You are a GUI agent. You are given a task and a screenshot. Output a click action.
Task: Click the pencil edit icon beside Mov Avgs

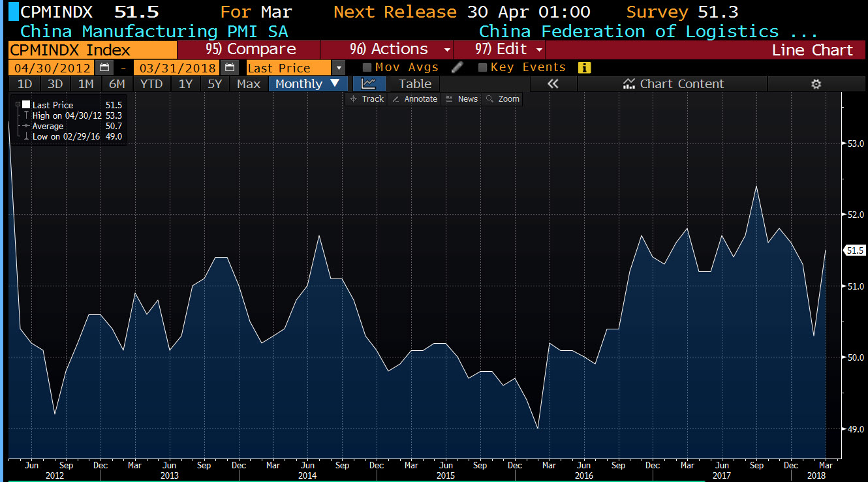point(457,67)
